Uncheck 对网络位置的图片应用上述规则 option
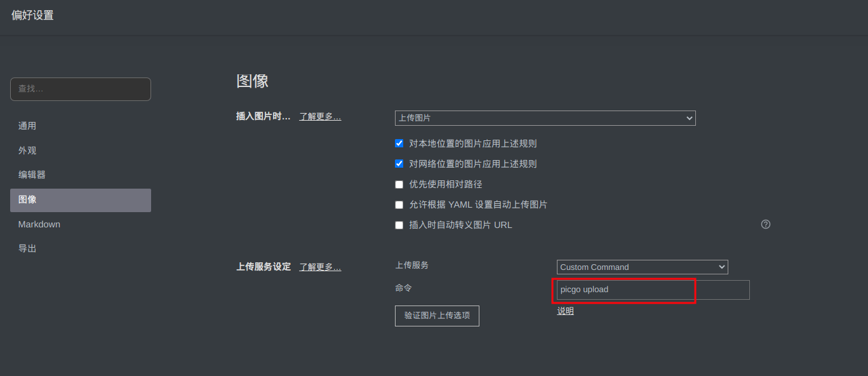Viewport: 868px width, 376px height. pyautogui.click(x=399, y=164)
